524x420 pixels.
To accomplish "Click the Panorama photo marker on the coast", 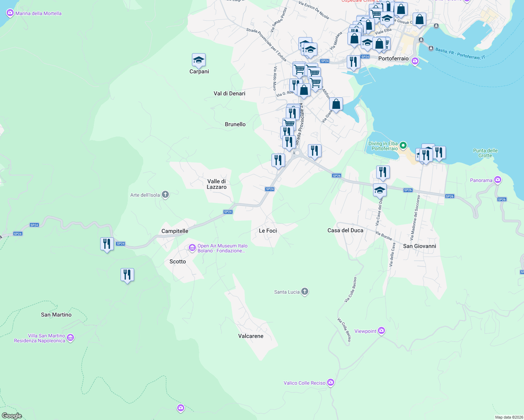I will [x=497, y=179].
